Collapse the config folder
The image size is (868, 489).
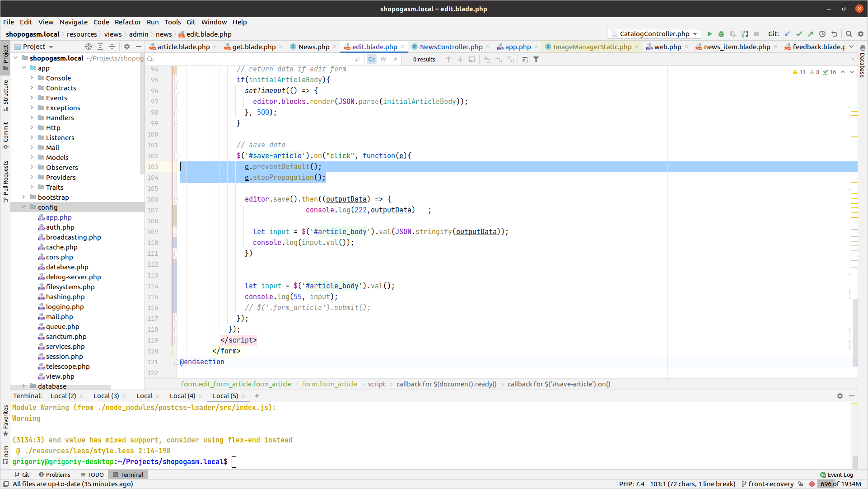click(x=23, y=207)
